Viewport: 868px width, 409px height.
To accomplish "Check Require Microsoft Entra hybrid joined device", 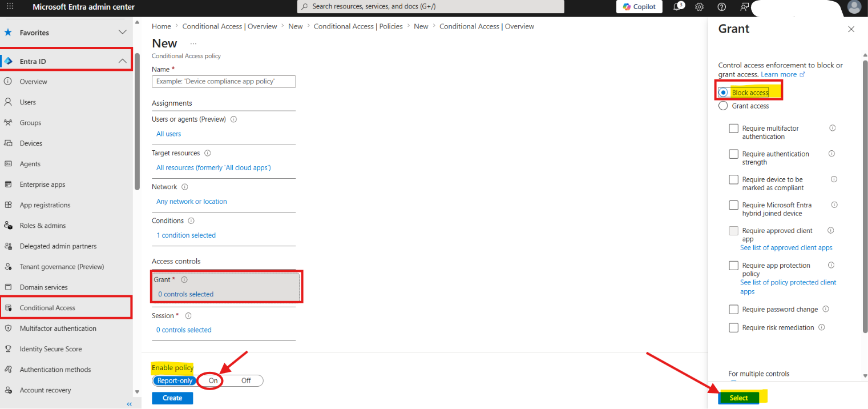I will click(x=733, y=205).
